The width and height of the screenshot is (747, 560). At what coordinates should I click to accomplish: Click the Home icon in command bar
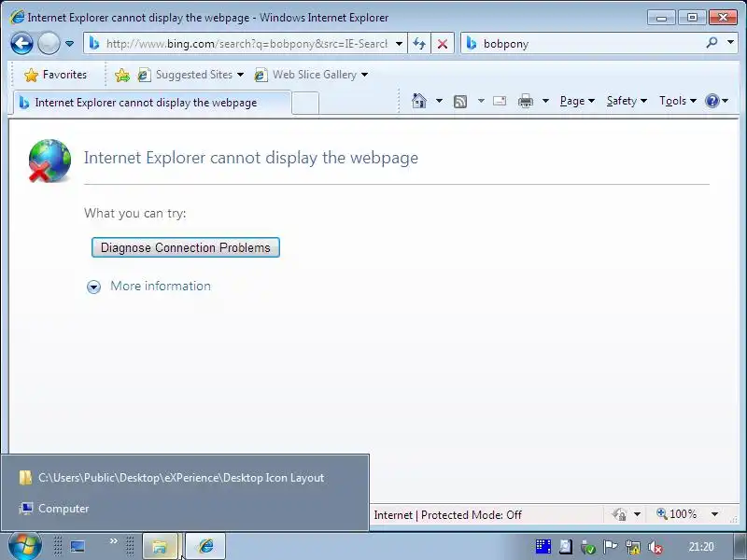click(x=418, y=101)
